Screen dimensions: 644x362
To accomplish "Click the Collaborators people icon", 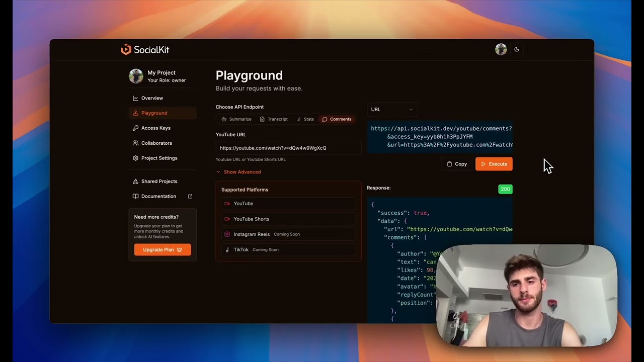I will pyautogui.click(x=135, y=143).
